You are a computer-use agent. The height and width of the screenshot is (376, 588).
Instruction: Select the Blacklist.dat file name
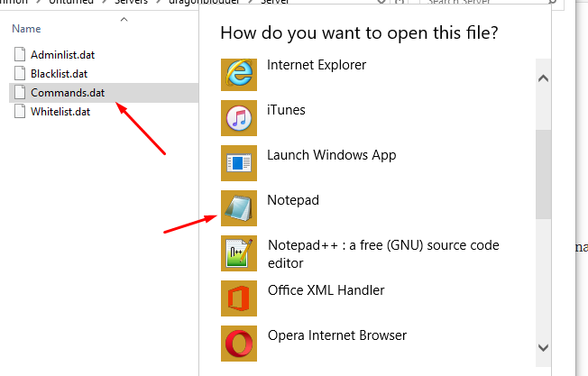(x=59, y=74)
